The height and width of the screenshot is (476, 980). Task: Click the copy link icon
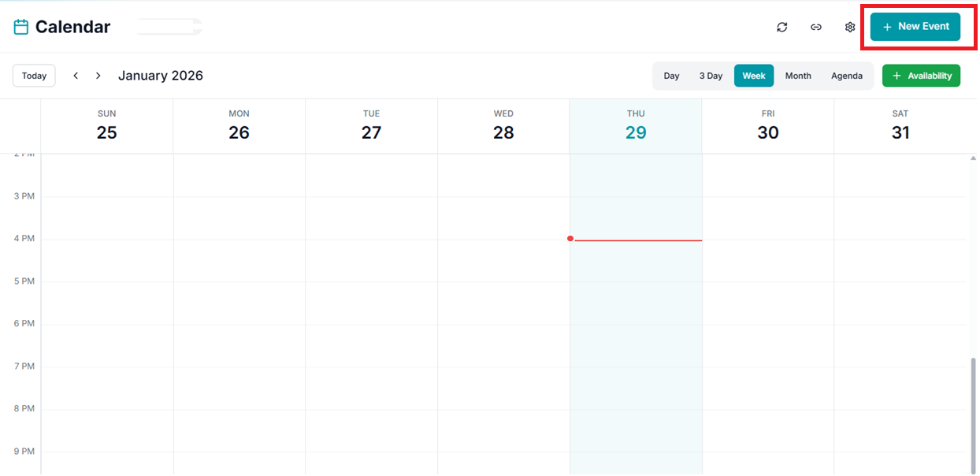[816, 27]
